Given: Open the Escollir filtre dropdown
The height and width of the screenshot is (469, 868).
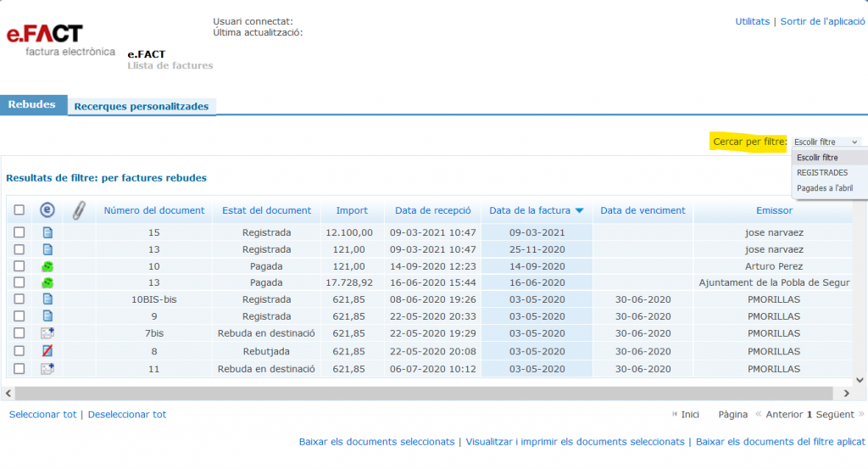Looking at the screenshot, I should [826, 142].
